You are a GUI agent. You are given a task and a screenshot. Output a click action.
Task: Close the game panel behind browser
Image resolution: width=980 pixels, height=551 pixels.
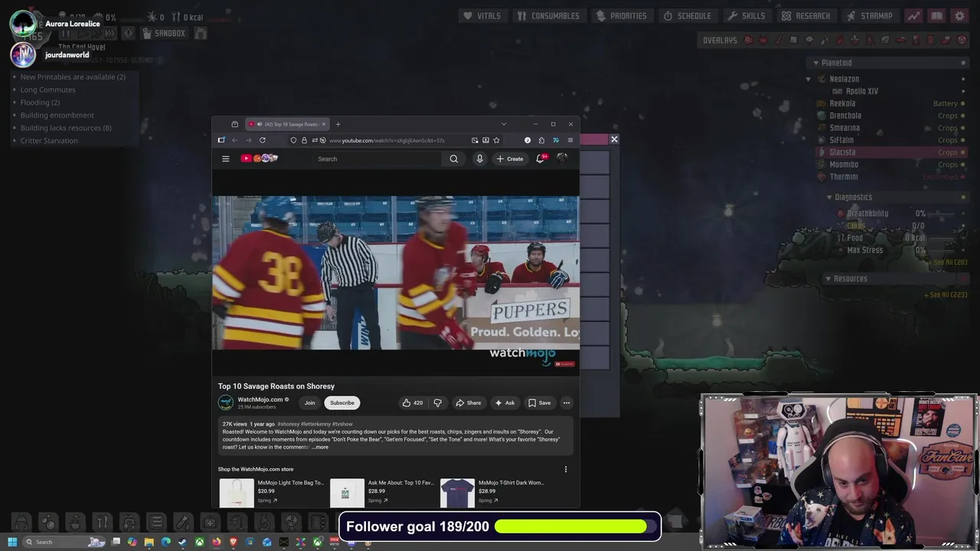point(614,139)
